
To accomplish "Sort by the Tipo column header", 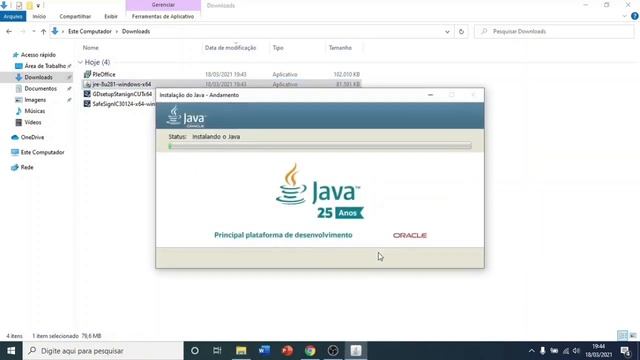I will point(278,48).
